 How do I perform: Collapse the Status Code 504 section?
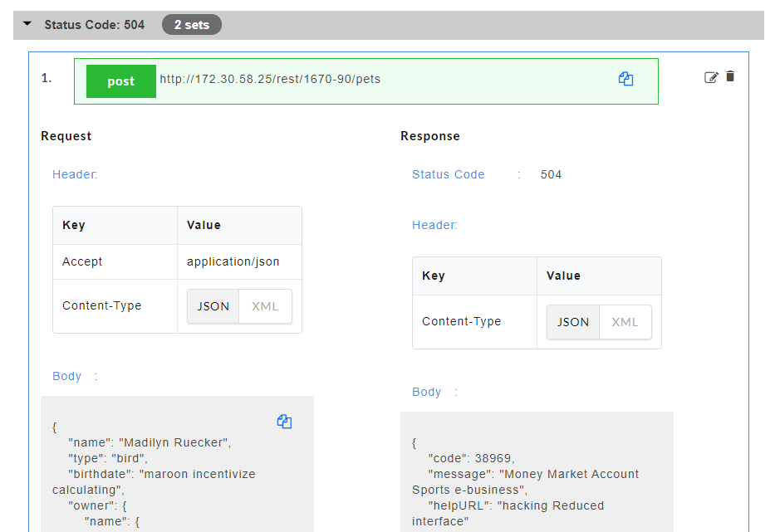pos(27,24)
